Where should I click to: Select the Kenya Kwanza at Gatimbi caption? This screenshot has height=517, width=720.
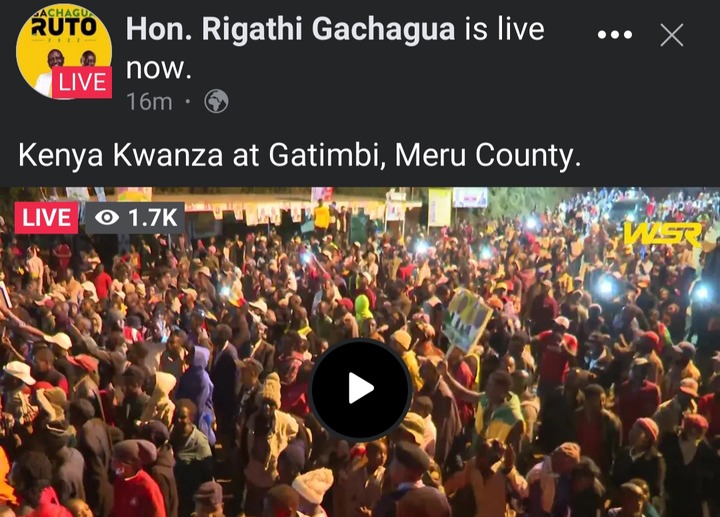coord(300,155)
